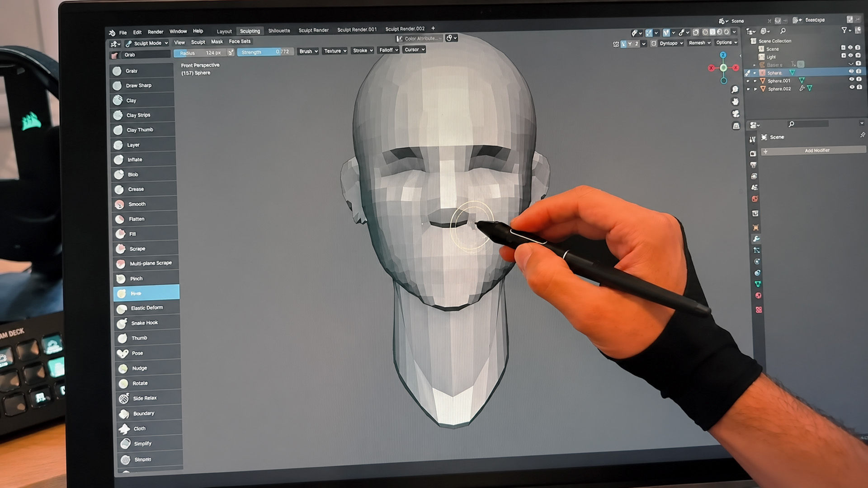868x488 pixels.
Task: Select the Snake Hook brush
Action: [147, 323]
